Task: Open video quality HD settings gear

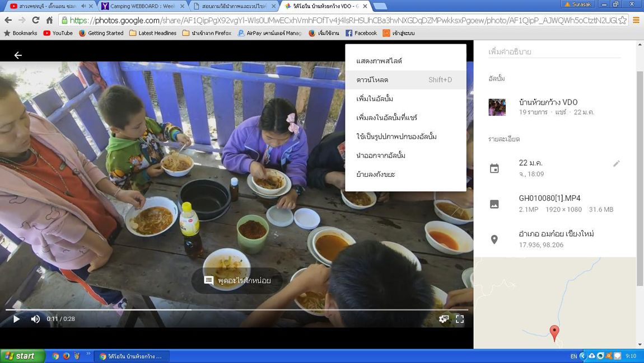Action: pos(444,319)
